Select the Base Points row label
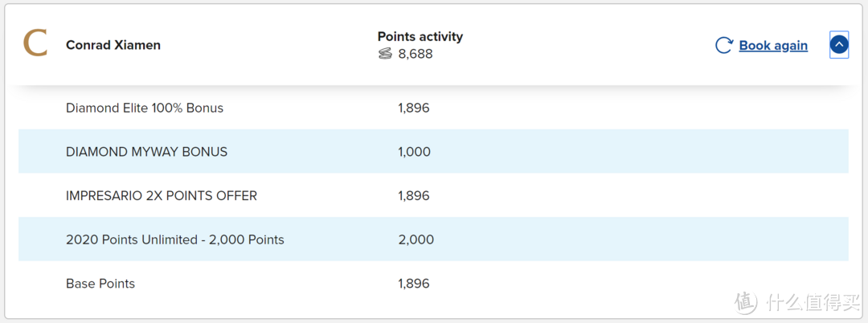 point(100,284)
